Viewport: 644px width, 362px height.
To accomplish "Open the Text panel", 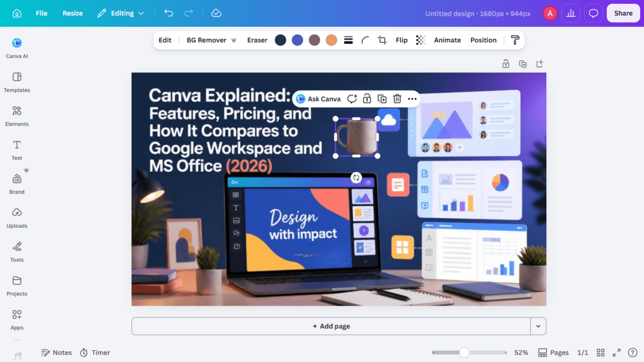I will [17, 150].
